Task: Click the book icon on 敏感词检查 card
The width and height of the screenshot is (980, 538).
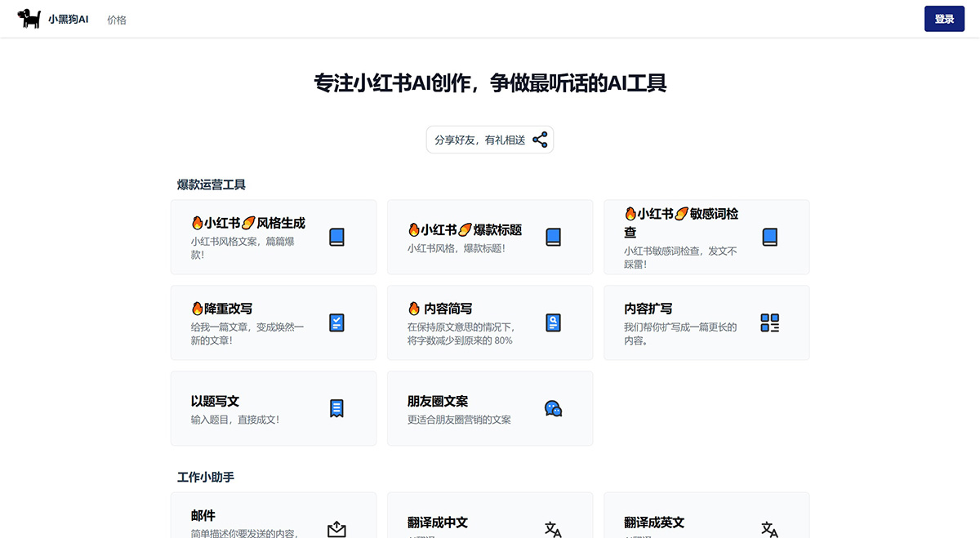Action: 770,237
